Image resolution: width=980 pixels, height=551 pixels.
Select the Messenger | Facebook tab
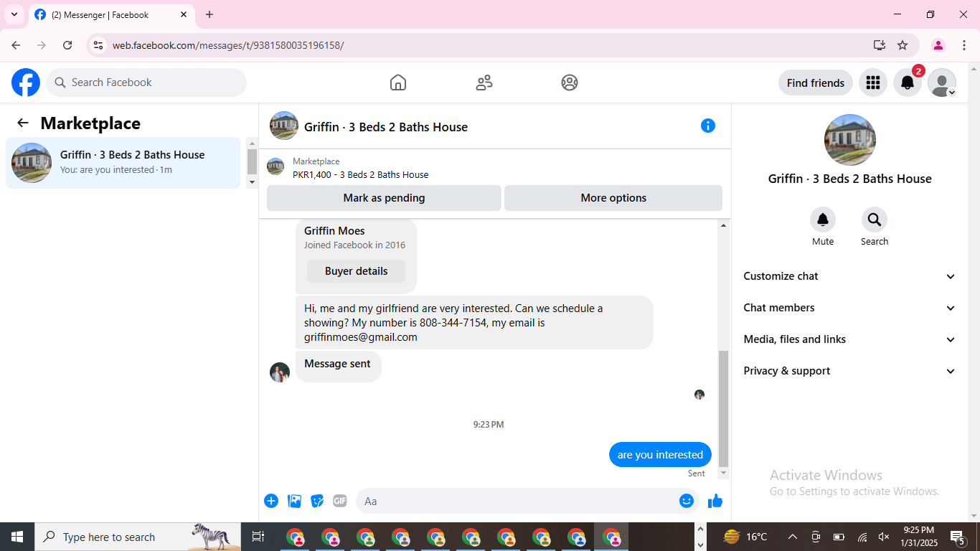[x=112, y=15]
